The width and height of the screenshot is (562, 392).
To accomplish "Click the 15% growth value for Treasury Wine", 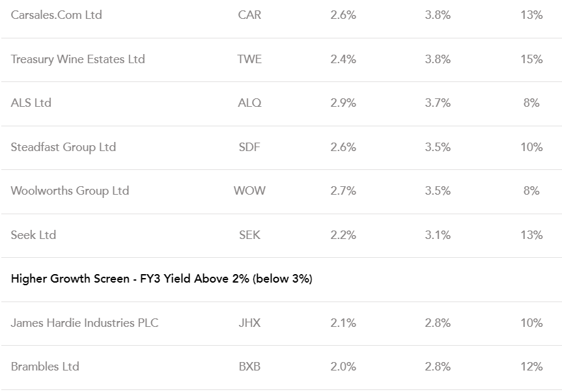I will 531,59.
